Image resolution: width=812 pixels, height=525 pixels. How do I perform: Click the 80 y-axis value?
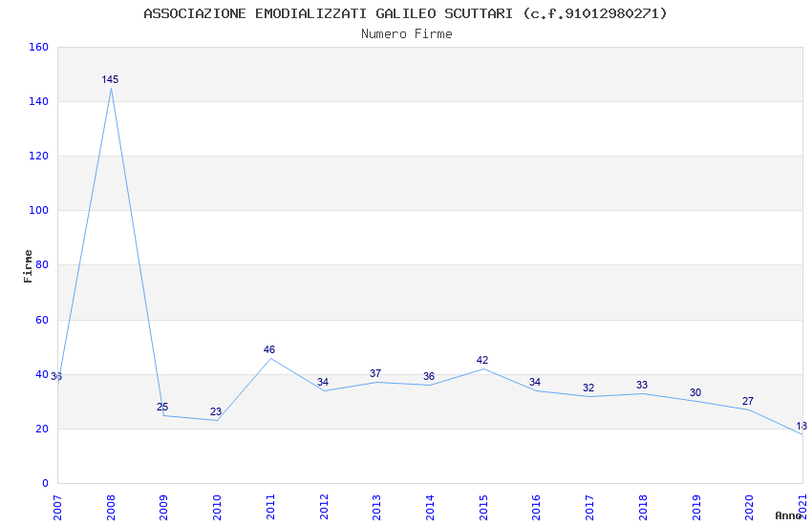tap(42, 264)
